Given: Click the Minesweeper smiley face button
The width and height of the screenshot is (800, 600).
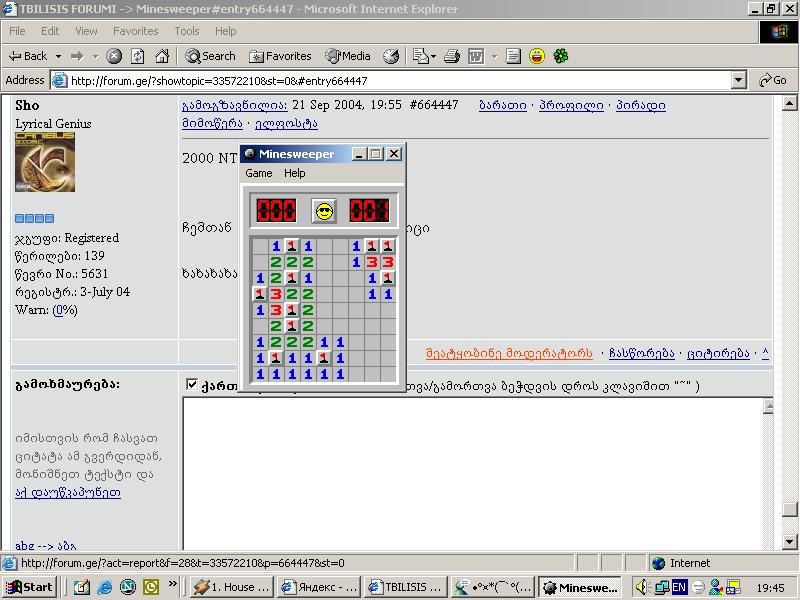Looking at the screenshot, I should point(323,210).
